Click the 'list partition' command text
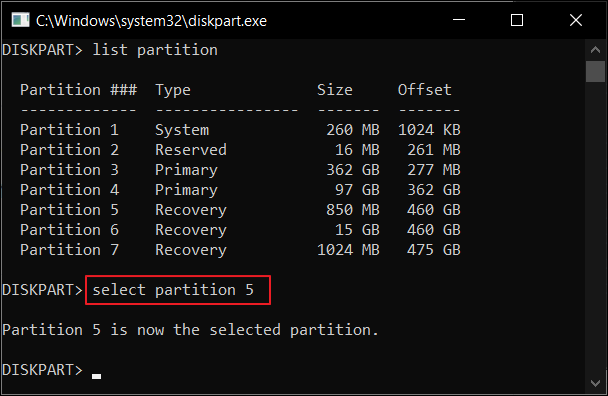The width and height of the screenshot is (608, 396). pyautogui.click(x=155, y=50)
